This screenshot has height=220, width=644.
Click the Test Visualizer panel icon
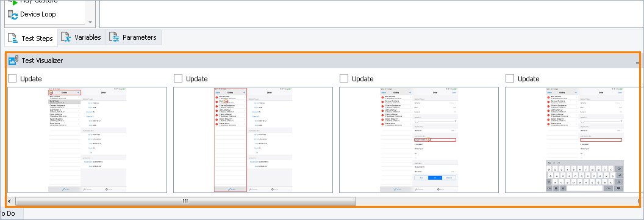pos(13,61)
